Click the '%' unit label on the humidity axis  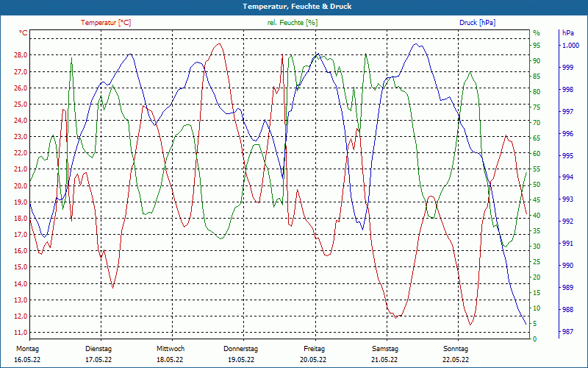[537, 33]
